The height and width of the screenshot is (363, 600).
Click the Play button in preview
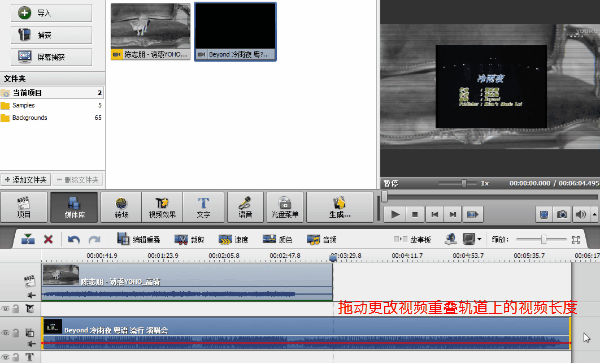point(395,214)
